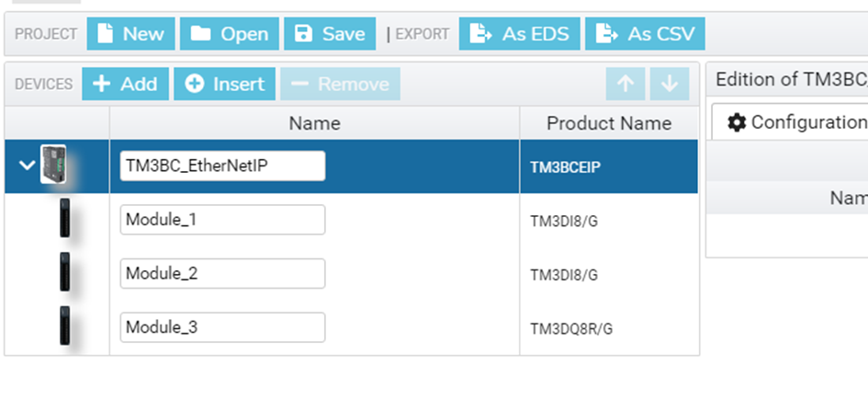Click the Name column header
Viewport: 868px width, 399px height.
[314, 123]
